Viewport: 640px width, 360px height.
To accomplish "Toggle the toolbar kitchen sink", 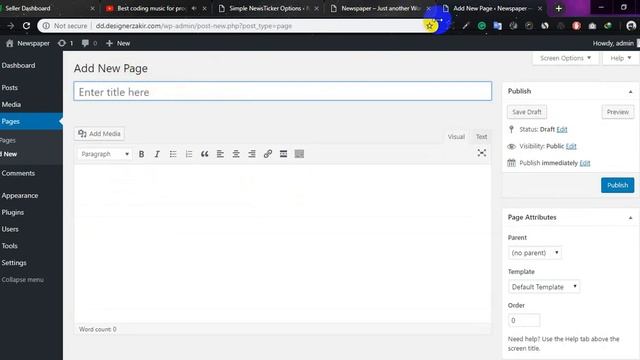I will click(x=299, y=154).
